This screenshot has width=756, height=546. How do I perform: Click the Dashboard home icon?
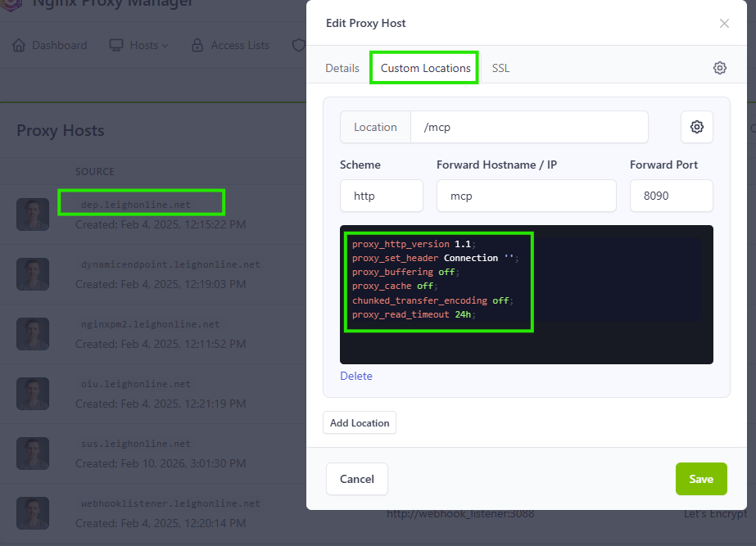19,45
